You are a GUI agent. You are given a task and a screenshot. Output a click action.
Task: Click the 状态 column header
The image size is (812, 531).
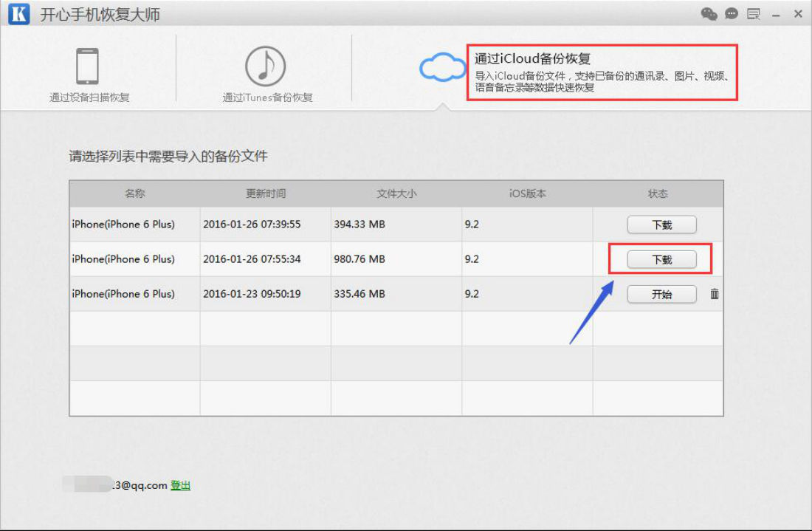pos(658,193)
